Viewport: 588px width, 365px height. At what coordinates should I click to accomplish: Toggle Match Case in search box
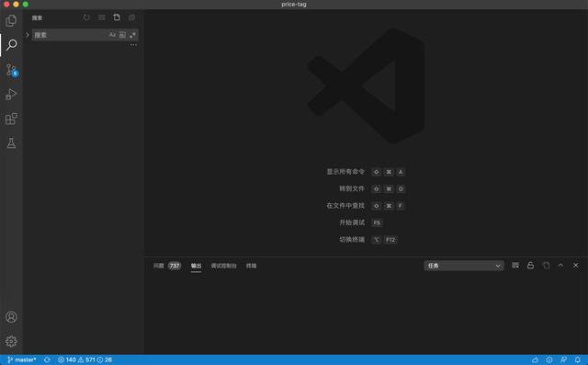click(112, 35)
